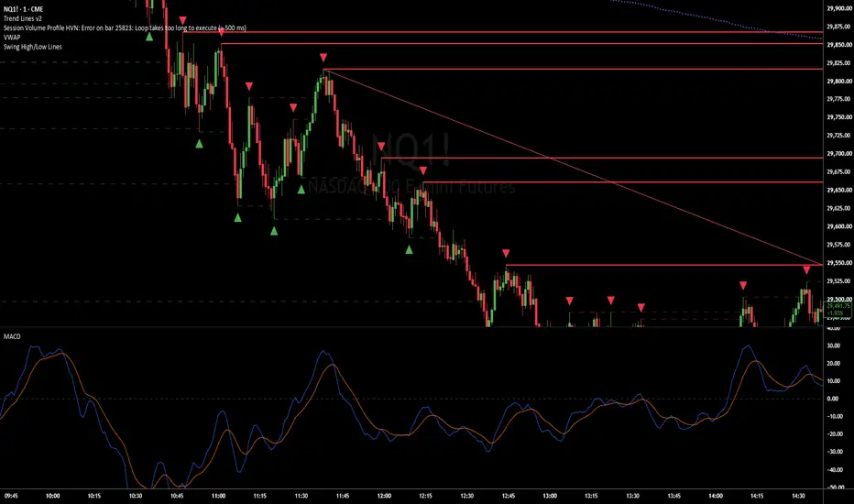Select the diagonal descending trend line
The width and height of the screenshot is (854, 504).
(x=573, y=167)
